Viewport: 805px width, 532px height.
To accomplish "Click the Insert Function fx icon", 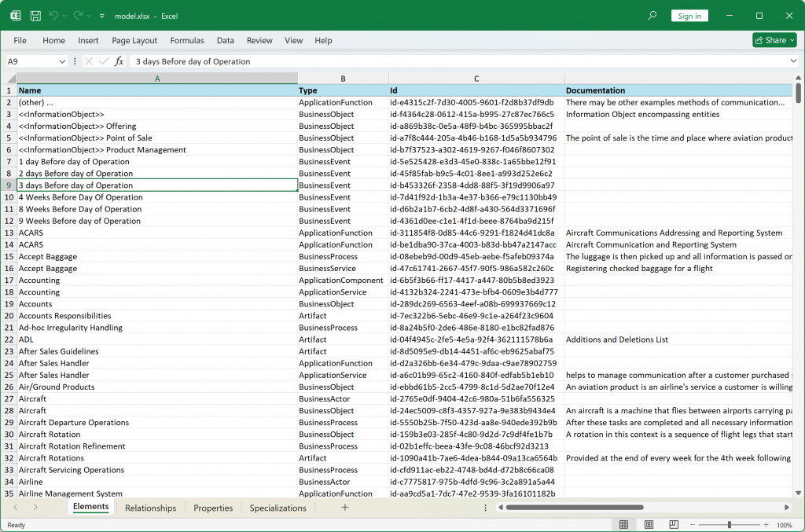I will click(119, 61).
